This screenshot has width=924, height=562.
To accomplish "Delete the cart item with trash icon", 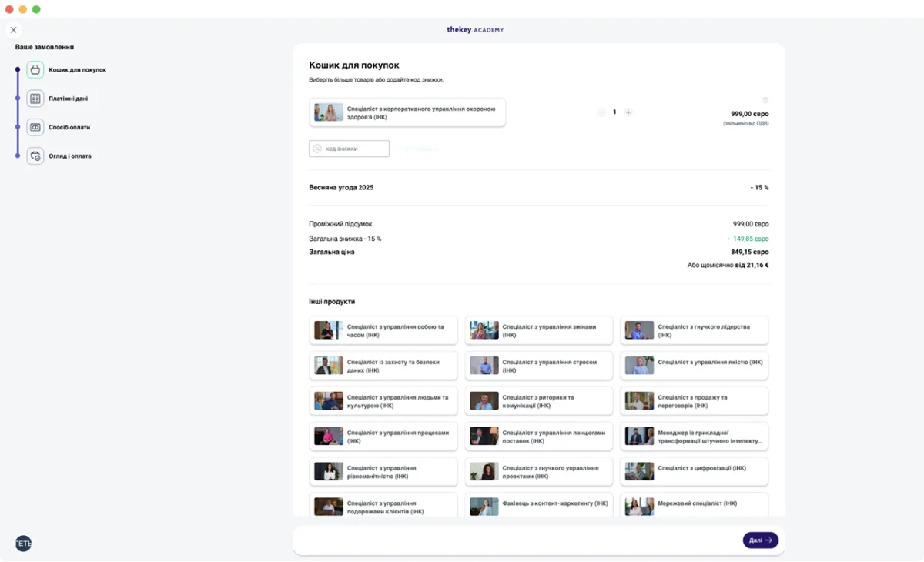I will 765,100.
